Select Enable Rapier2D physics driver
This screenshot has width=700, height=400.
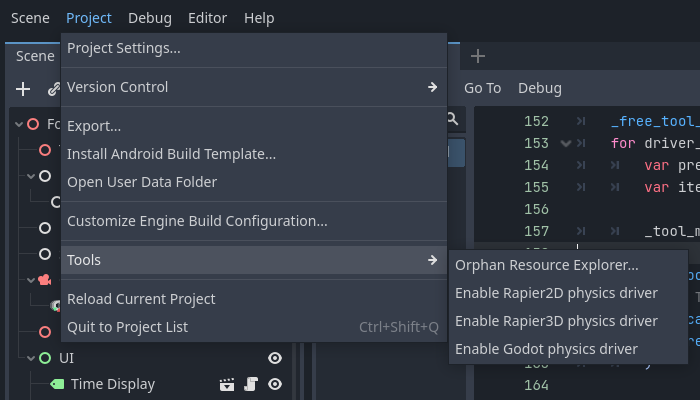click(x=568, y=293)
